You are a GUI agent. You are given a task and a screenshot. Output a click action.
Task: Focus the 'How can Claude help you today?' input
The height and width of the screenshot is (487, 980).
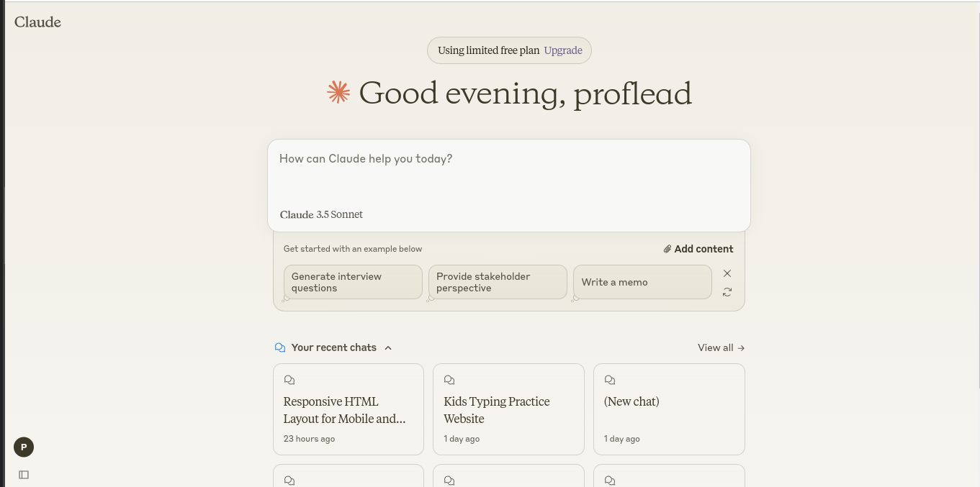pyautogui.click(x=509, y=159)
